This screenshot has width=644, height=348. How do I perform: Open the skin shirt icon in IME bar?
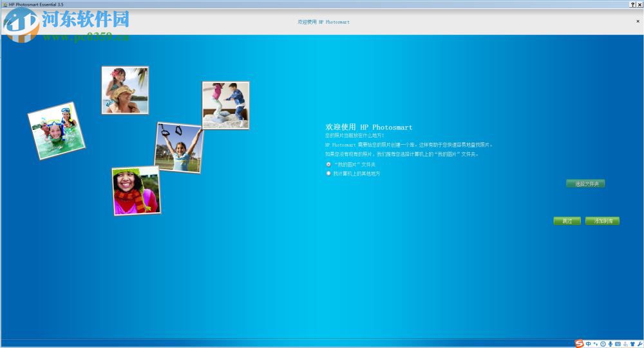point(632,344)
